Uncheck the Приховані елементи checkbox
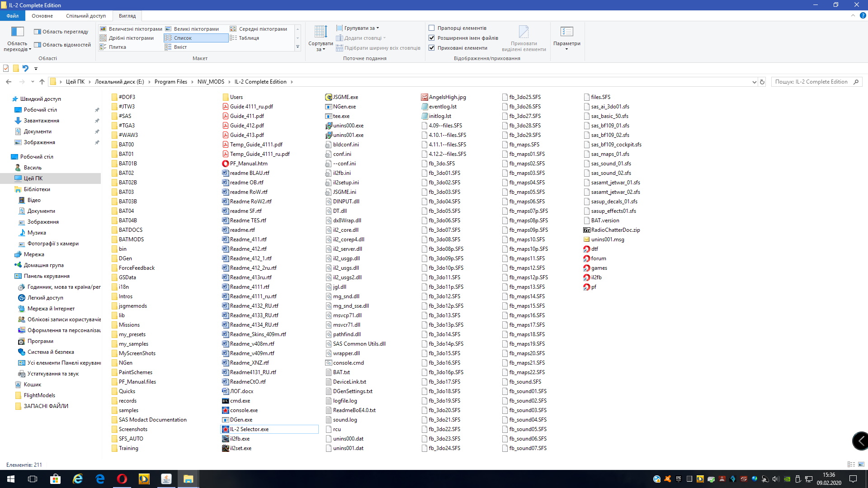 [432, 48]
